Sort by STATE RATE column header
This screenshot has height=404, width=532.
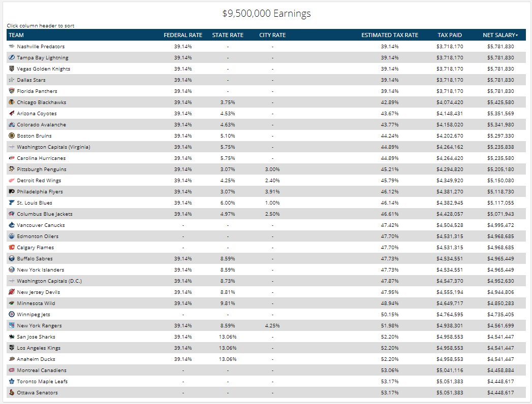pos(228,35)
